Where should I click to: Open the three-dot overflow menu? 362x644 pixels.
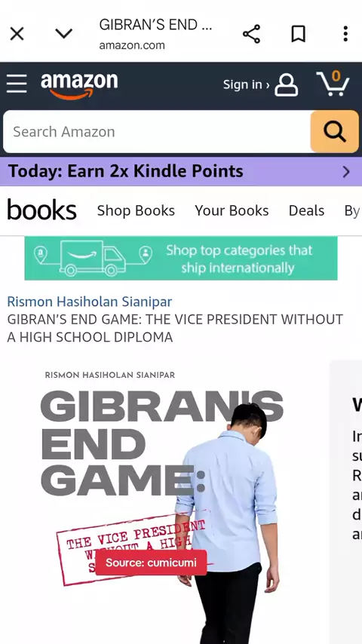point(345,34)
